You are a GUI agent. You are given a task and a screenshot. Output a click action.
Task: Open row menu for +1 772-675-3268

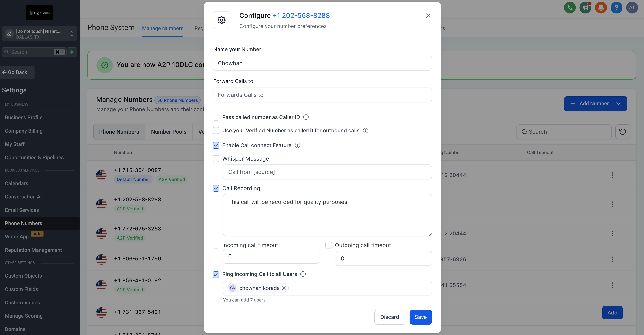612,234
